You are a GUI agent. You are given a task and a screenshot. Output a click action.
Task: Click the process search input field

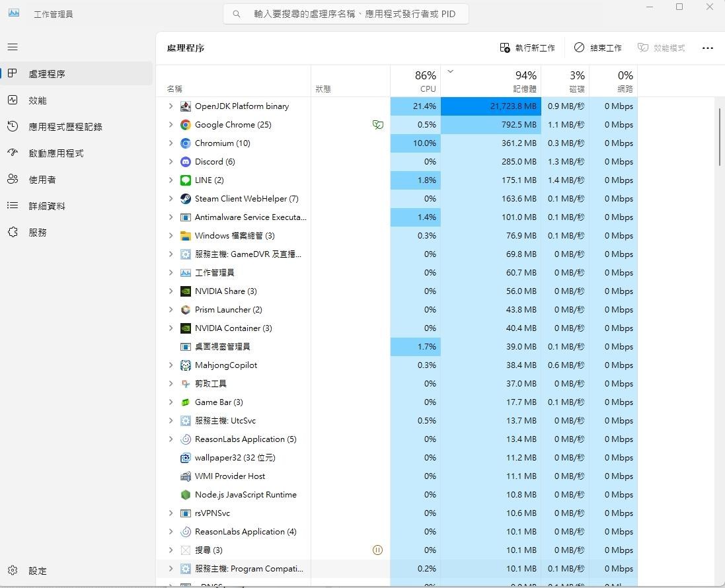(346, 14)
